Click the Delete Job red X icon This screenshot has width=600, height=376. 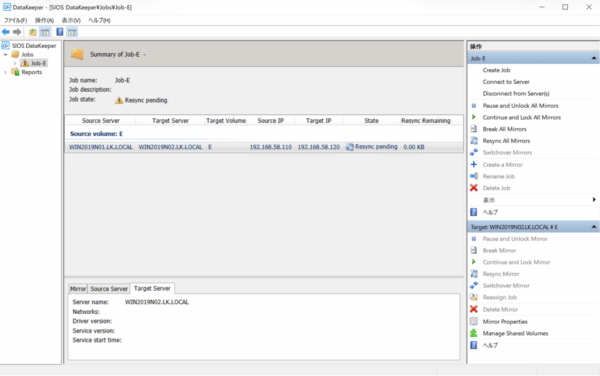click(474, 188)
